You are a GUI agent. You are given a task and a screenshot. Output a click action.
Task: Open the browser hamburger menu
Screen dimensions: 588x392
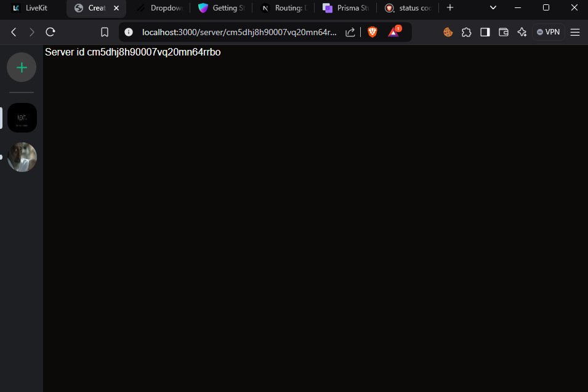pyautogui.click(x=575, y=32)
